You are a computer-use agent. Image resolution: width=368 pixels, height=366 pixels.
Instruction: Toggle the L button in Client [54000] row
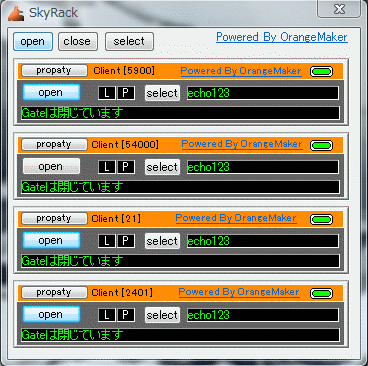pos(107,167)
